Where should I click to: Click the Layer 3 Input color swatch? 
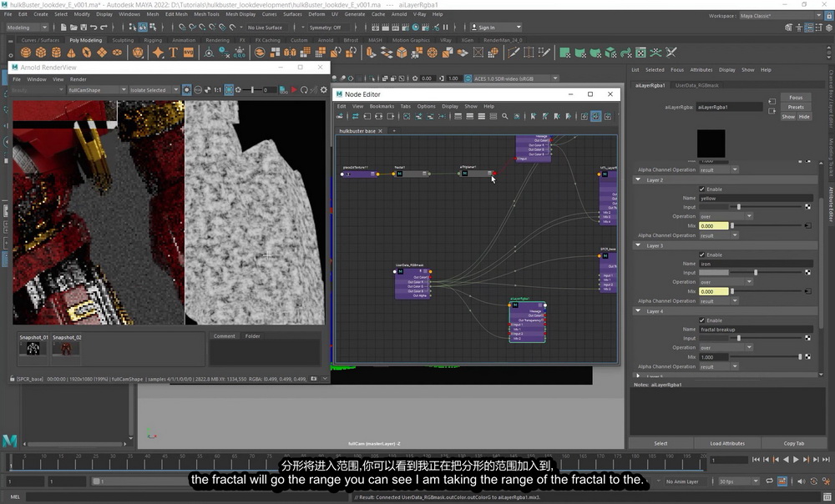[x=714, y=273]
